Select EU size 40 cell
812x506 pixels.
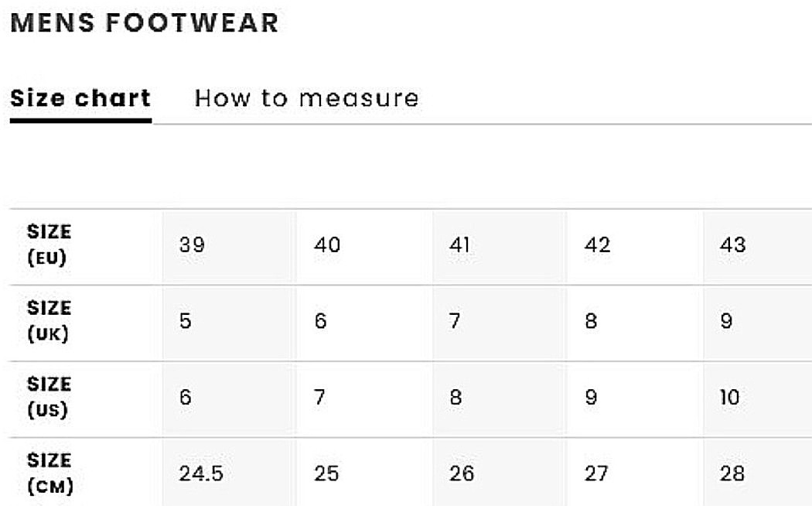coord(364,247)
